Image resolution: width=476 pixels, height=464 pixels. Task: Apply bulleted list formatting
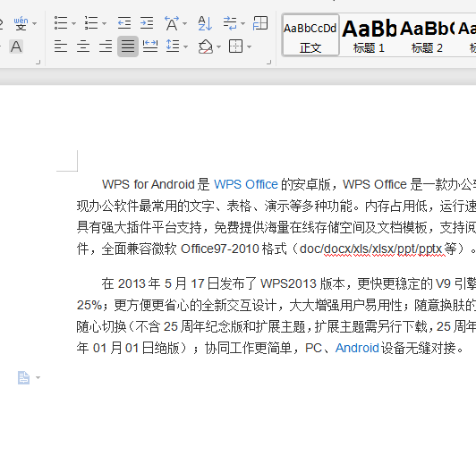61,23
